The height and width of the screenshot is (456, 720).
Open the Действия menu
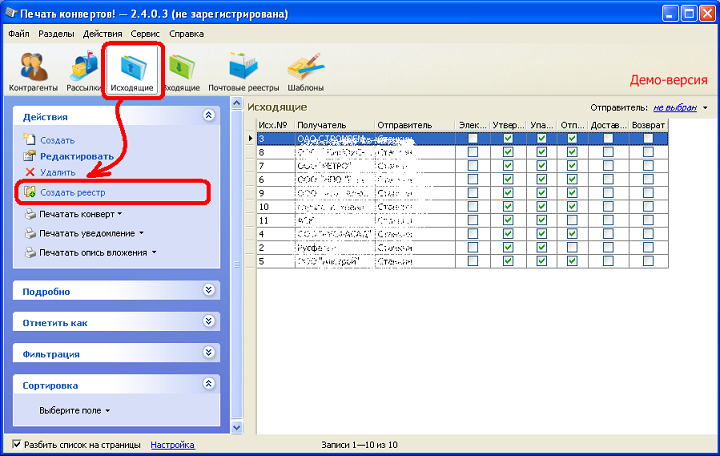pyautogui.click(x=103, y=33)
